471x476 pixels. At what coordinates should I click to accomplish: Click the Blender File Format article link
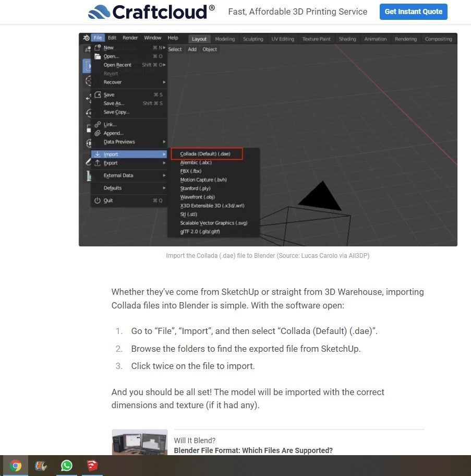(x=253, y=450)
